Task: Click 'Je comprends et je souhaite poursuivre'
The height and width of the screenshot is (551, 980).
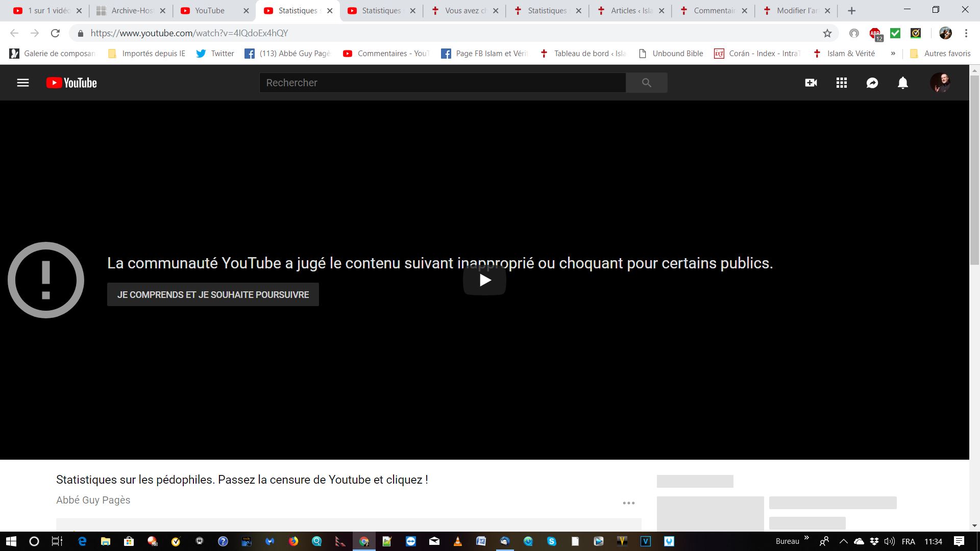Action: (x=213, y=294)
